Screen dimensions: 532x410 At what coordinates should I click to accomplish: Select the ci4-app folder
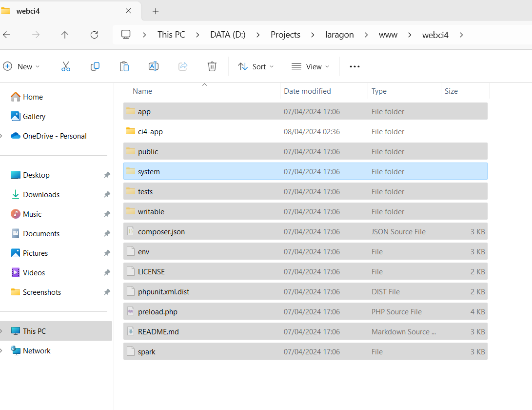305,131
